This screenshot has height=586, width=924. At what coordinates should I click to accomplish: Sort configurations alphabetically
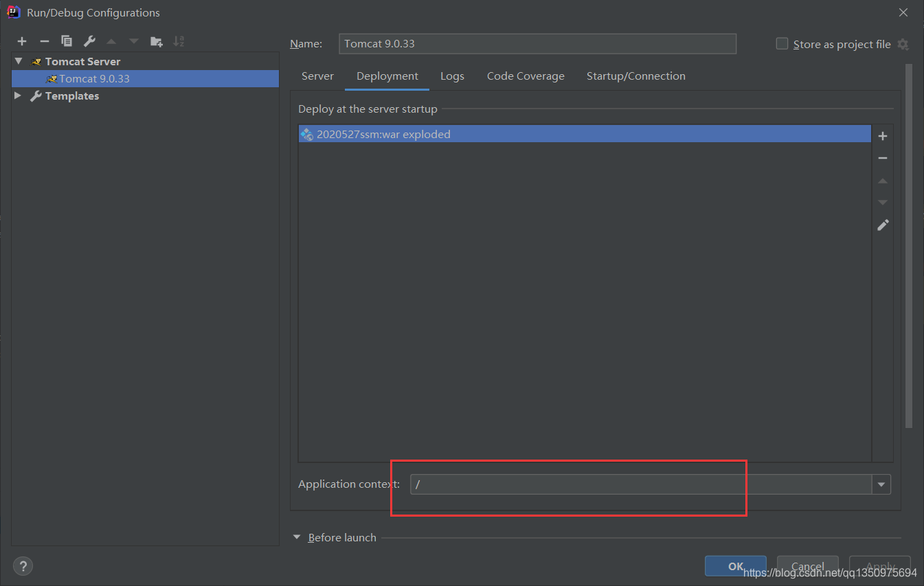(x=179, y=41)
